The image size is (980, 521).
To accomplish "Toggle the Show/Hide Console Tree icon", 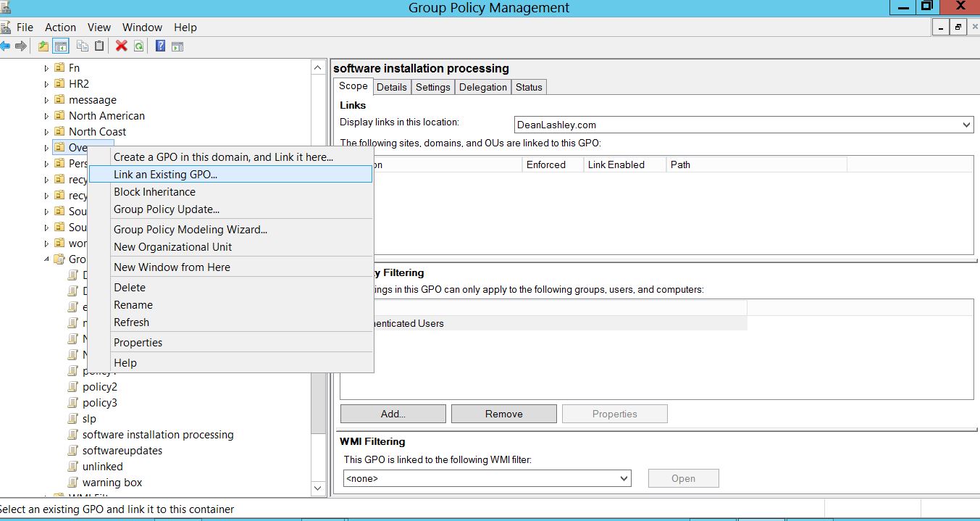I will [61, 46].
